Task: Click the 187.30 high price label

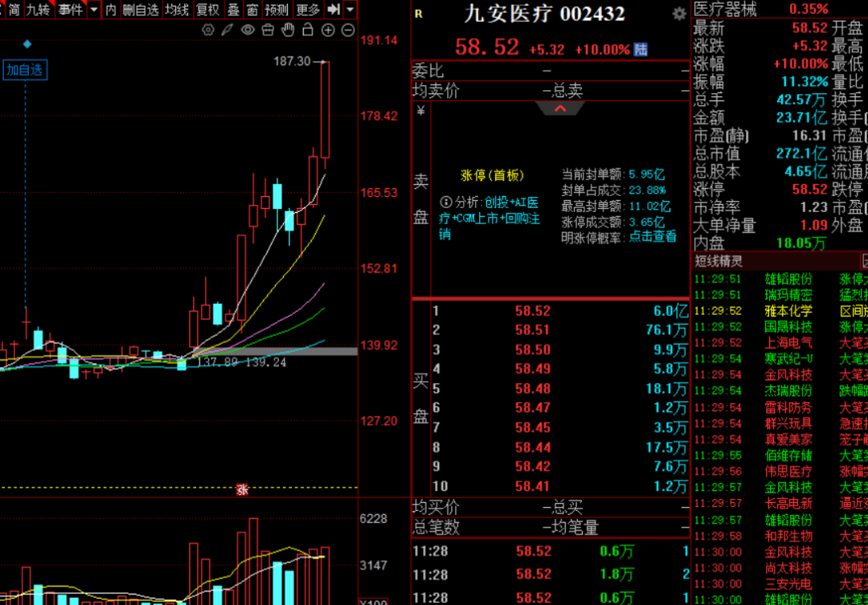Action: click(x=292, y=61)
